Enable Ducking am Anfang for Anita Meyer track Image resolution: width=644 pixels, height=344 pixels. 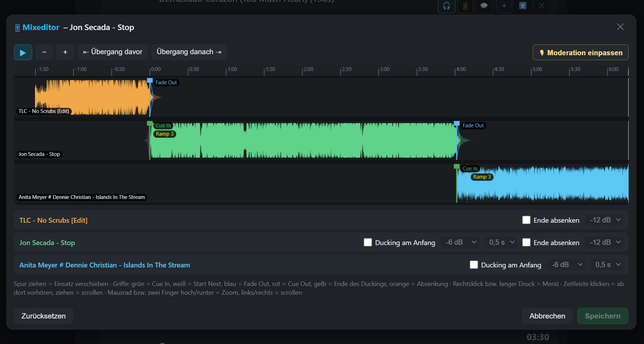[474, 265]
